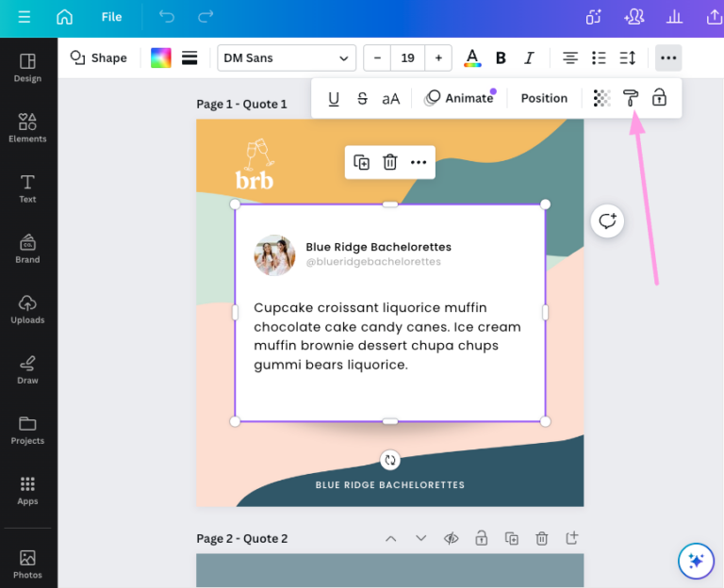Open the File menu

click(111, 17)
